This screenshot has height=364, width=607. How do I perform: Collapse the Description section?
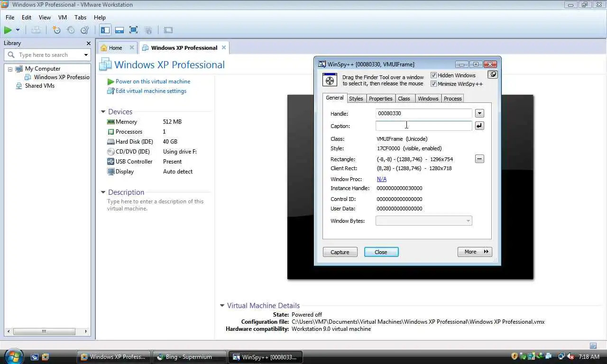[x=103, y=192]
